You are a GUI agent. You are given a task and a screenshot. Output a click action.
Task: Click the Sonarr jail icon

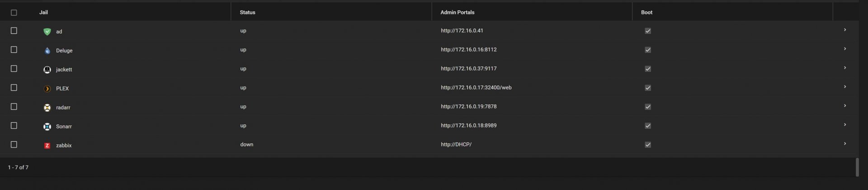click(x=47, y=127)
